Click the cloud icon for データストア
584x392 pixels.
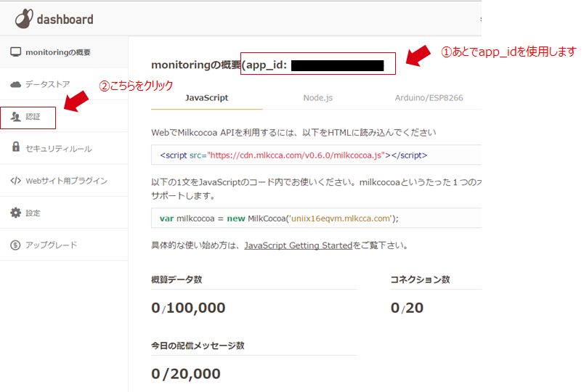pyautogui.click(x=16, y=84)
